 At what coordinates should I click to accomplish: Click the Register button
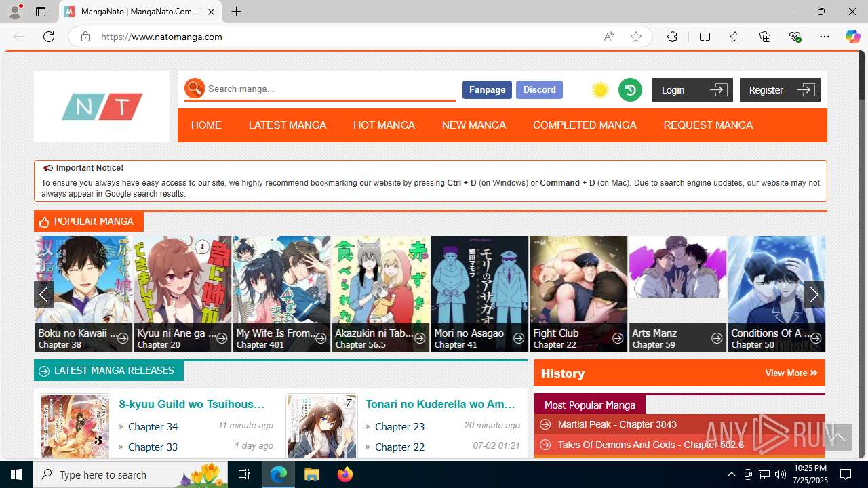pyautogui.click(x=780, y=90)
